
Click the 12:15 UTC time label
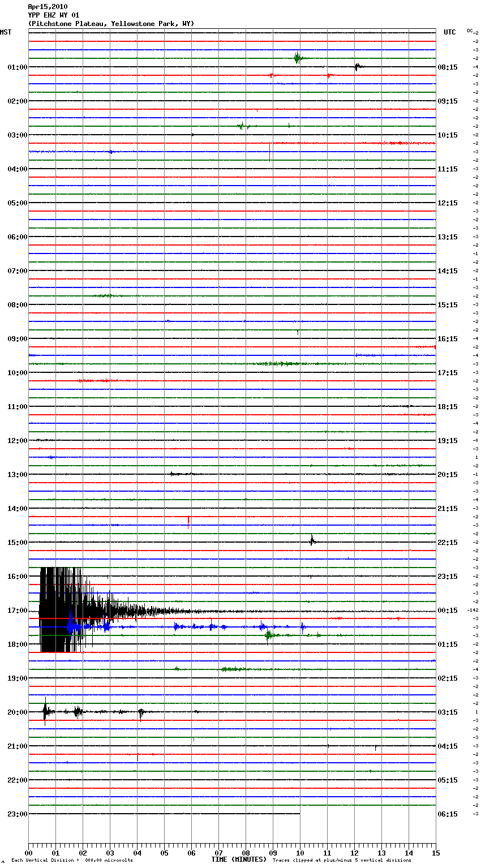coord(448,203)
